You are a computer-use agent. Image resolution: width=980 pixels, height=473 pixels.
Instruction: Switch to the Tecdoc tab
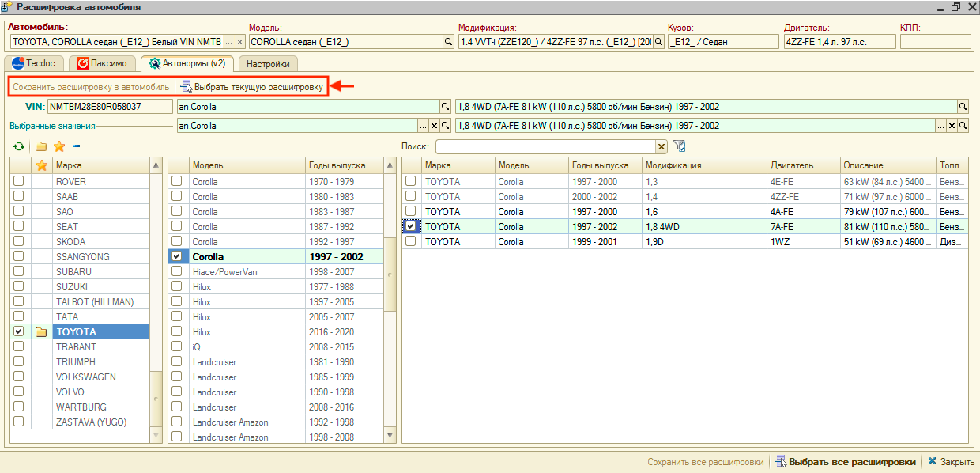point(34,63)
